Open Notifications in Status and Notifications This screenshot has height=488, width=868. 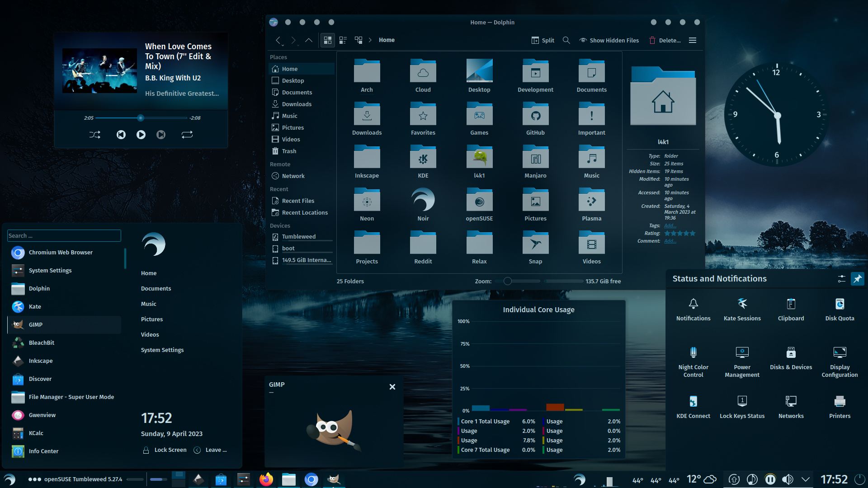tap(693, 310)
